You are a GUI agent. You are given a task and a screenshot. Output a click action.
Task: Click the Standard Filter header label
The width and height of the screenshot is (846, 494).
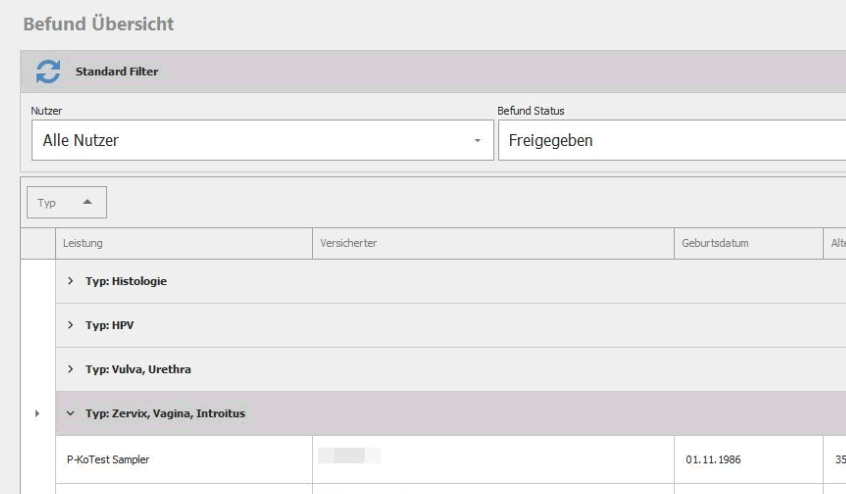(x=117, y=72)
